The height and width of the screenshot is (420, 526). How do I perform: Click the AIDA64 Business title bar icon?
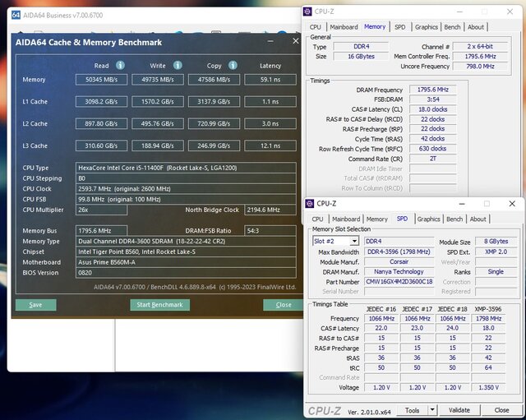click(16, 14)
